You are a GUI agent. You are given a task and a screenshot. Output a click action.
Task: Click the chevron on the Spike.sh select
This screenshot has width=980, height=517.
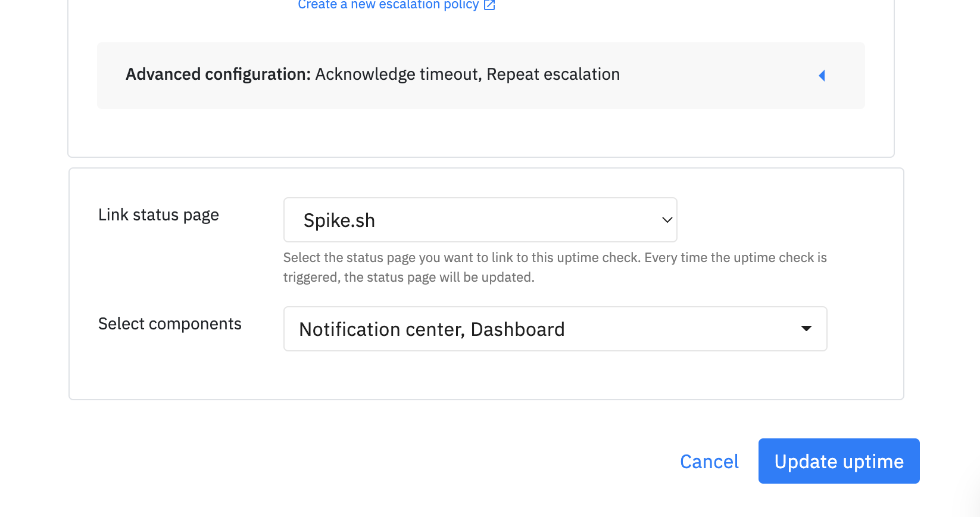pos(667,220)
